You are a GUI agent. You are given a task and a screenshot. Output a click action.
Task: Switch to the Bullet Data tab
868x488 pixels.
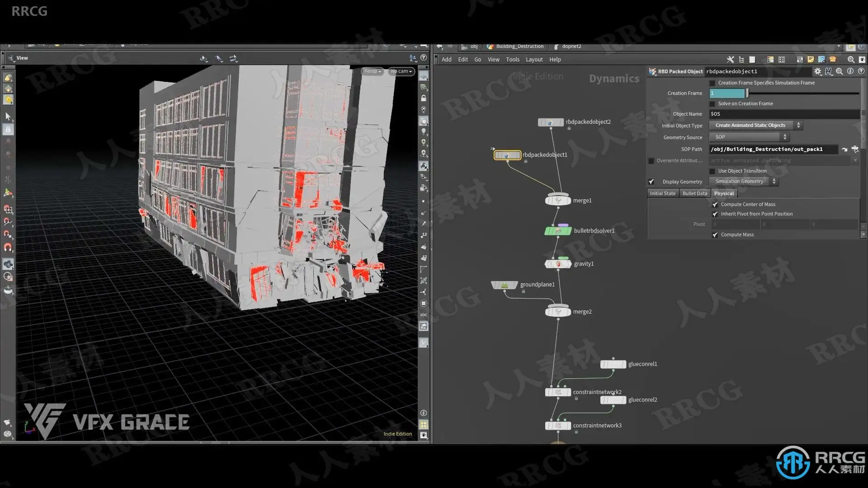pos(694,193)
